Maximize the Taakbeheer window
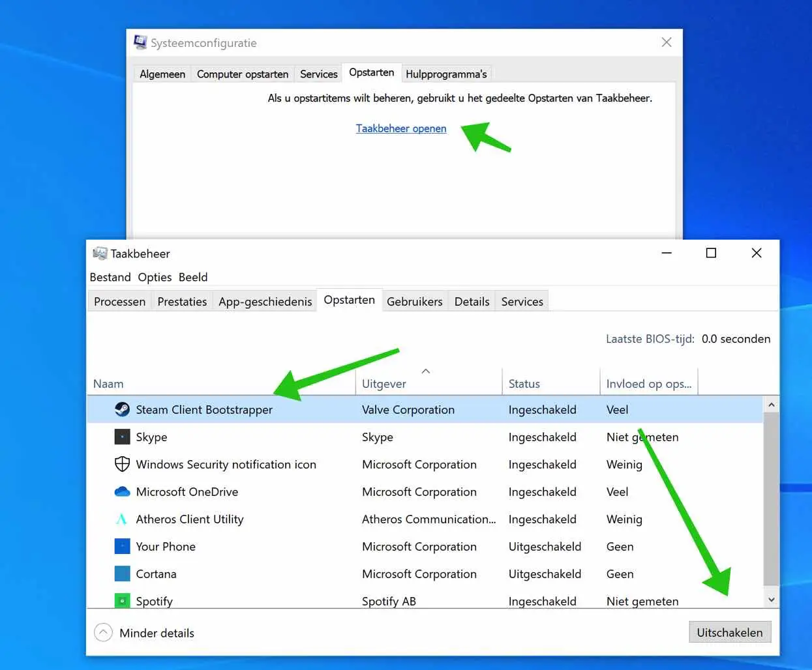 pyautogui.click(x=711, y=253)
